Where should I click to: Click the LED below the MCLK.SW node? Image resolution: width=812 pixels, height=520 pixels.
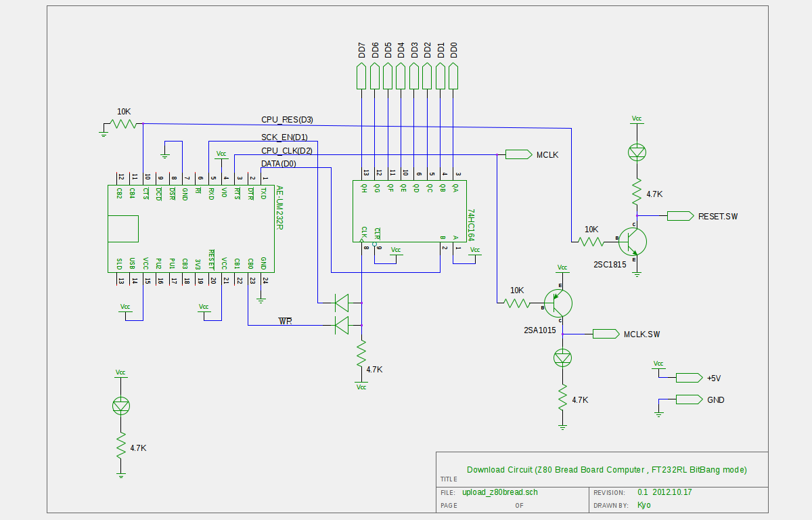(562, 357)
